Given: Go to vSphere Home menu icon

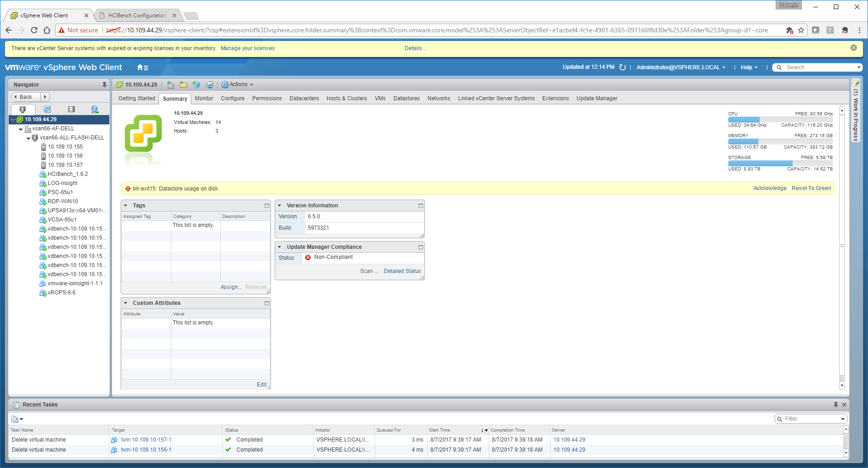Looking at the screenshot, I should point(143,67).
